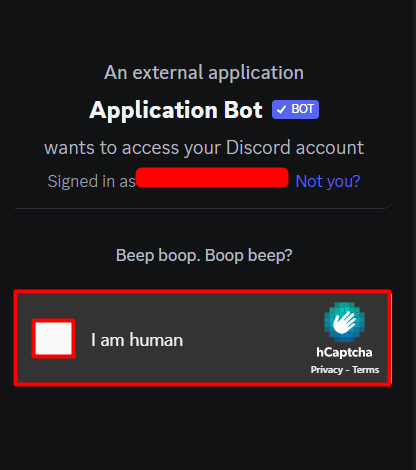Viewport: 416px width, 470px height.
Task: Click wants to access your Discord account text
Action: tap(204, 147)
